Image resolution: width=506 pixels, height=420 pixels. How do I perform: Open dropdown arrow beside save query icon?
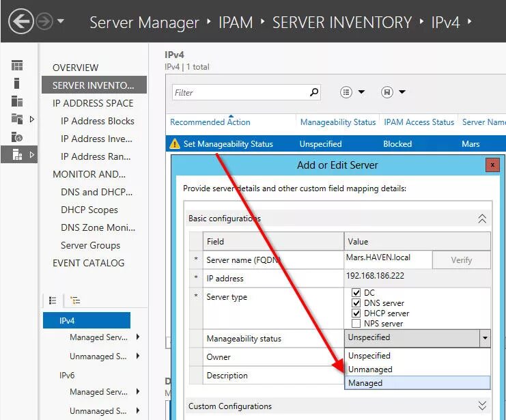click(402, 92)
